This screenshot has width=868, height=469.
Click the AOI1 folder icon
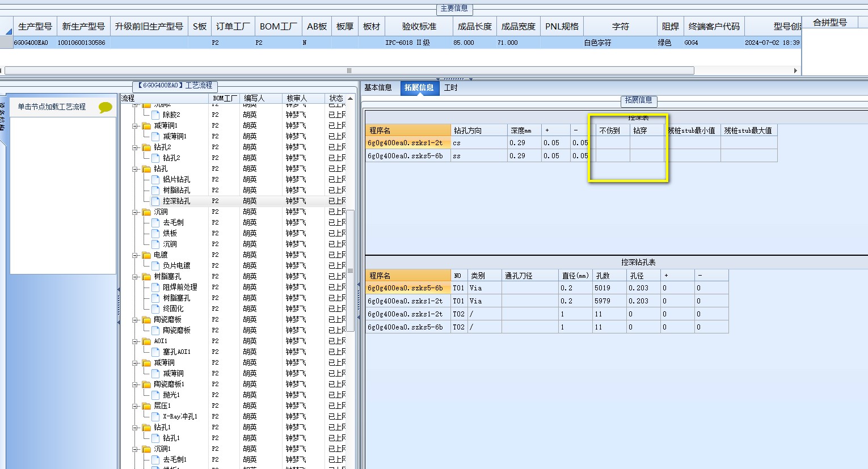(146, 341)
